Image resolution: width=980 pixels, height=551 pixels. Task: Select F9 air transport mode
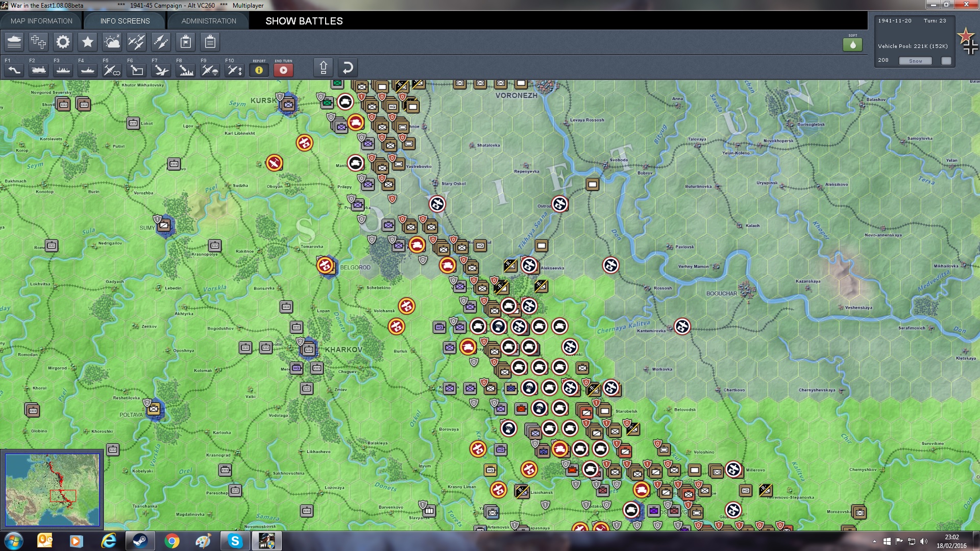[x=210, y=70]
